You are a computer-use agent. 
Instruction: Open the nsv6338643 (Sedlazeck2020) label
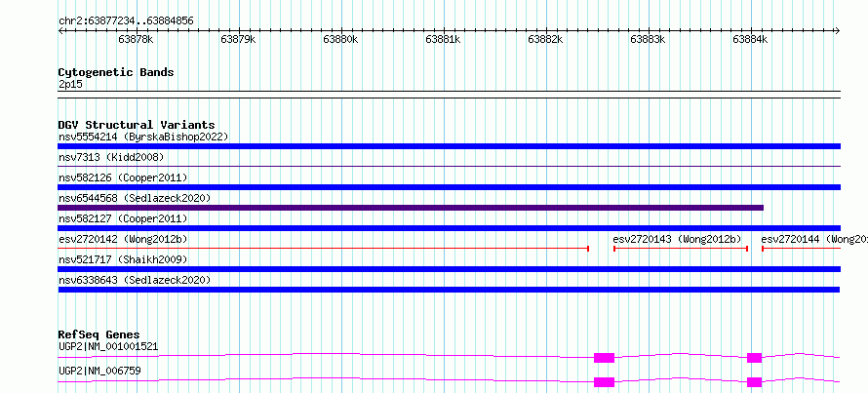pyautogui.click(x=135, y=280)
